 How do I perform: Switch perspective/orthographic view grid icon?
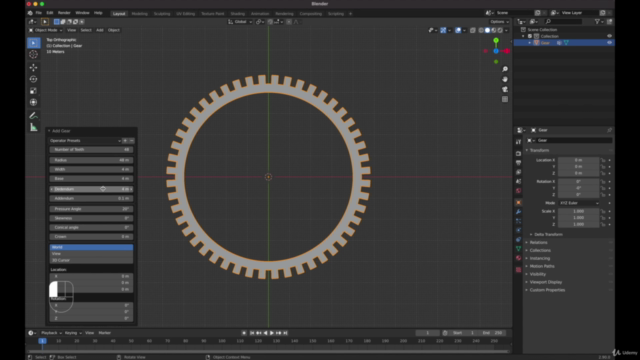click(x=505, y=99)
